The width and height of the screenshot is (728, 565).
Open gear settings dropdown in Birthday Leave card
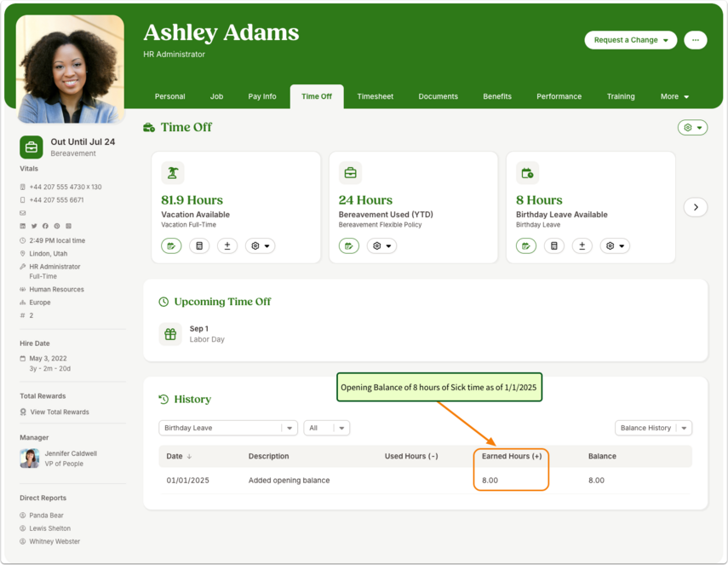point(615,245)
